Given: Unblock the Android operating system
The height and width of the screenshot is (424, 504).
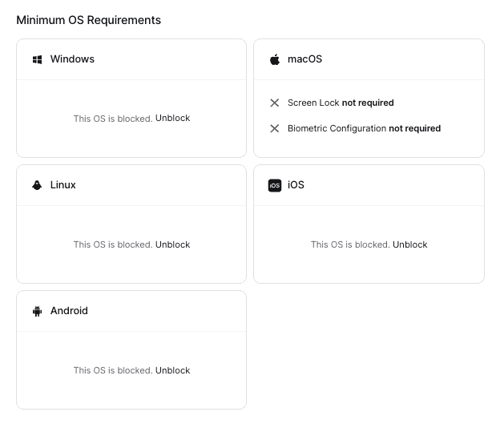Looking at the screenshot, I should point(172,370).
